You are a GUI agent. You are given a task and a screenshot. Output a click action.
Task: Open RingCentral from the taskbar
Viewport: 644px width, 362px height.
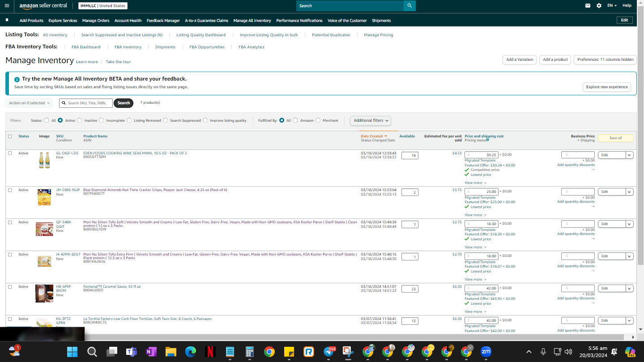308,352
